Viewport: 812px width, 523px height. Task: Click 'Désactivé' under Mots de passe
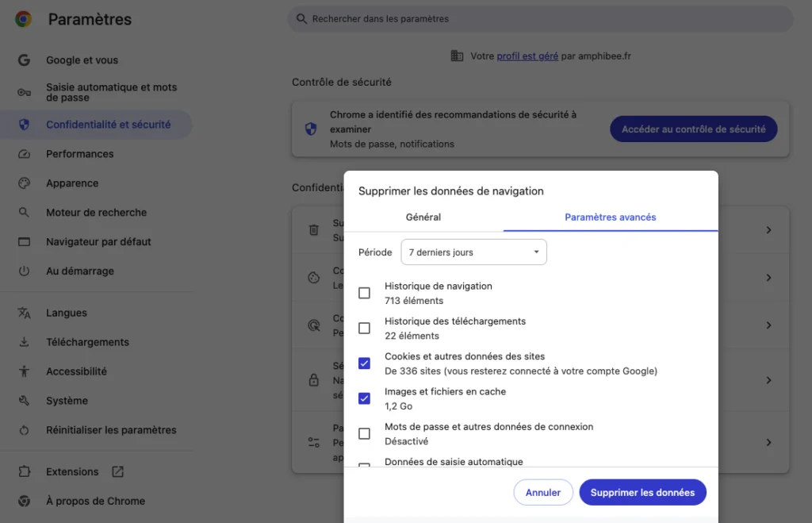[407, 441]
